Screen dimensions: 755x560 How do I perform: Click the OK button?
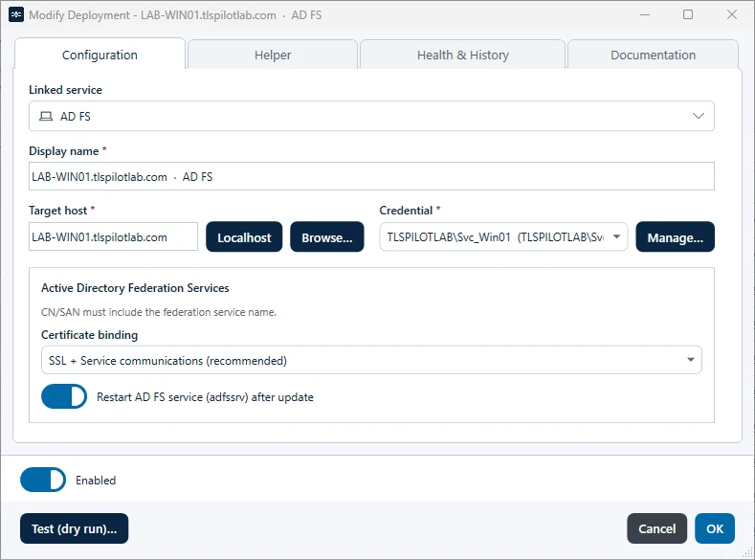[x=715, y=528]
